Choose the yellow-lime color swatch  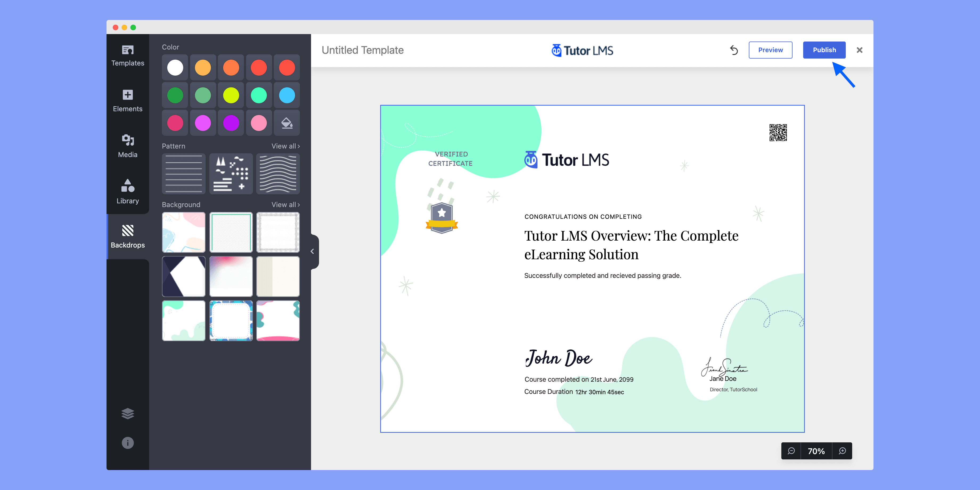(x=231, y=95)
